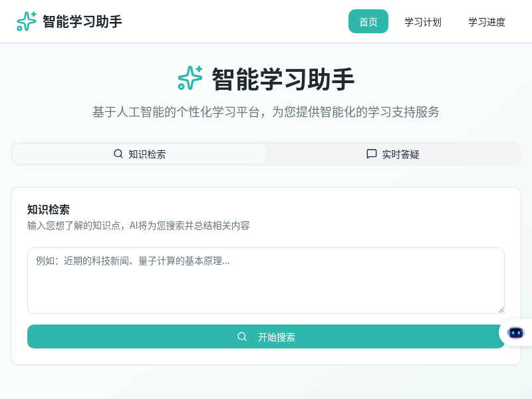Open the AI robot assistant in the bottom corner

pyautogui.click(x=516, y=332)
